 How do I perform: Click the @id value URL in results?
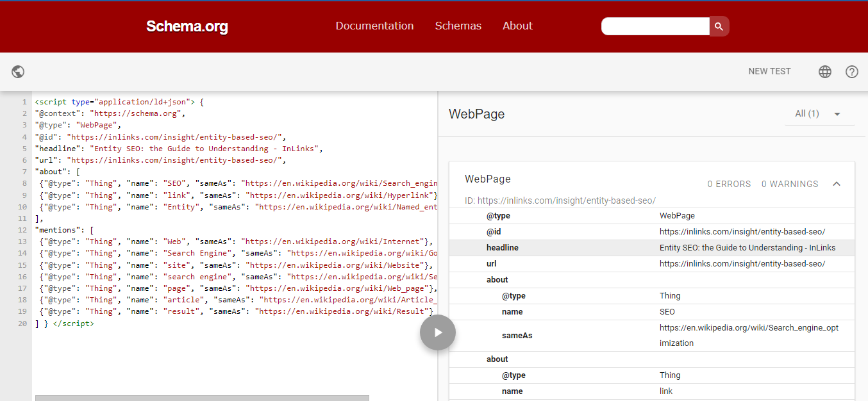coord(742,232)
